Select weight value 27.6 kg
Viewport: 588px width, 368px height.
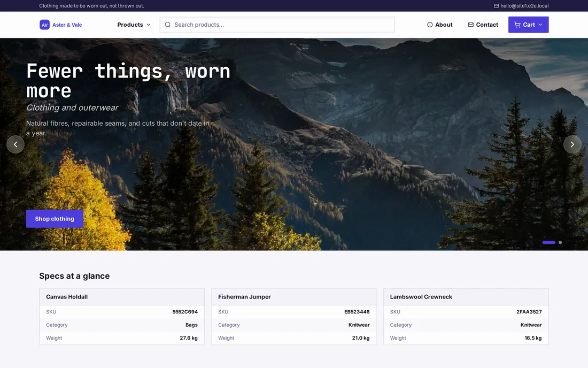pyautogui.click(x=189, y=338)
